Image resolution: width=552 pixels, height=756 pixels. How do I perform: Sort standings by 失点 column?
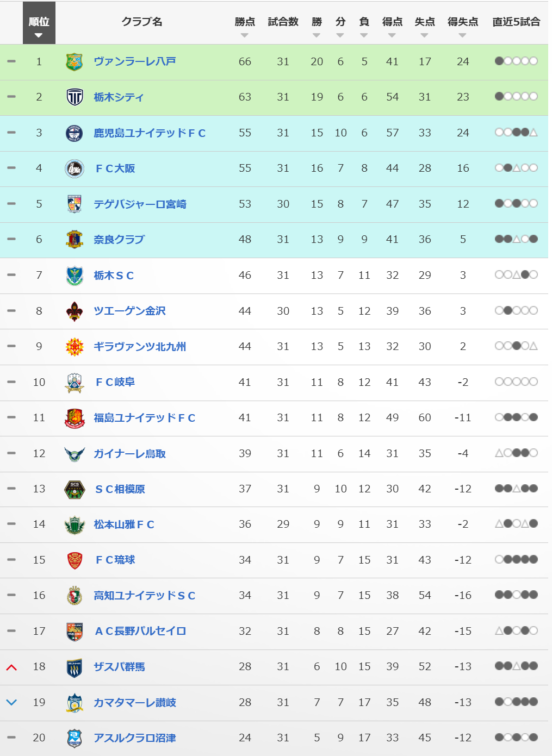tap(424, 35)
